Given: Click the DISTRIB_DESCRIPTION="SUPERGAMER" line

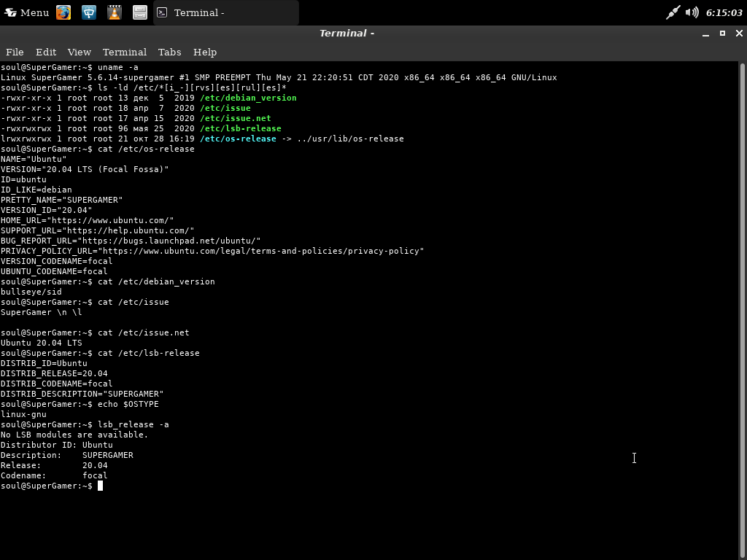Looking at the screenshot, I should coord(82,394).
